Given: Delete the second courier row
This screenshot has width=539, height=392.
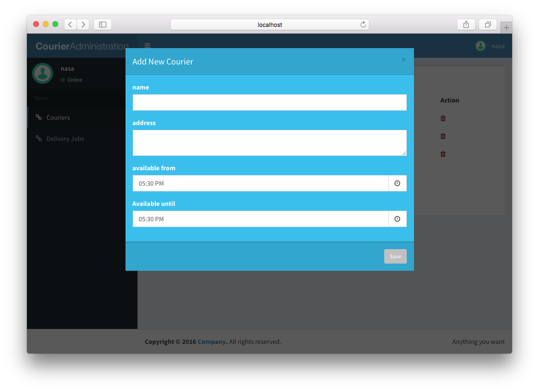Looking at the screenshot, I should 443,136.
